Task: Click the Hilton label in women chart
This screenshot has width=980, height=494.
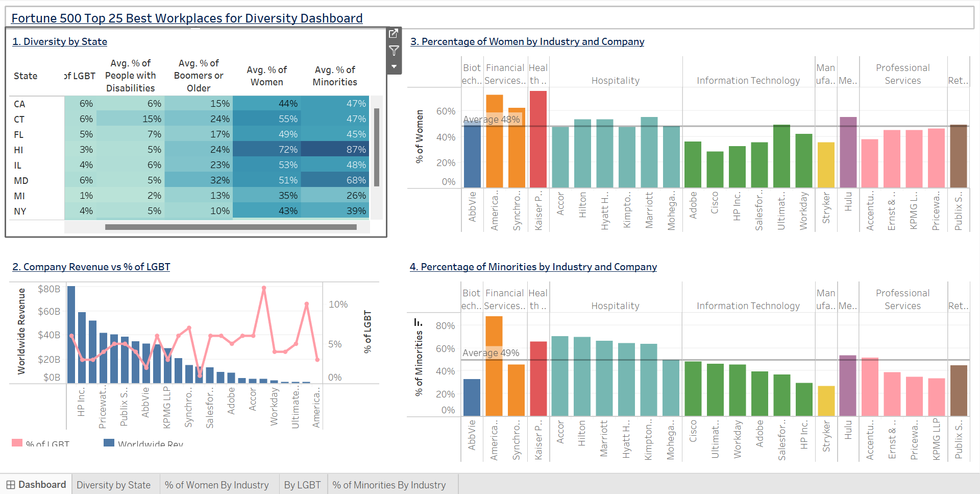Action: pos(582,205)
